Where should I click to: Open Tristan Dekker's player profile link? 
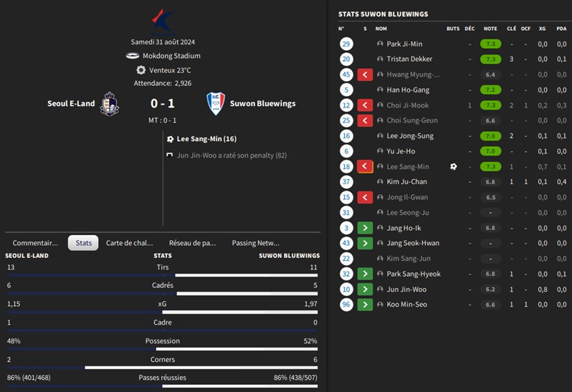(409, 59)
